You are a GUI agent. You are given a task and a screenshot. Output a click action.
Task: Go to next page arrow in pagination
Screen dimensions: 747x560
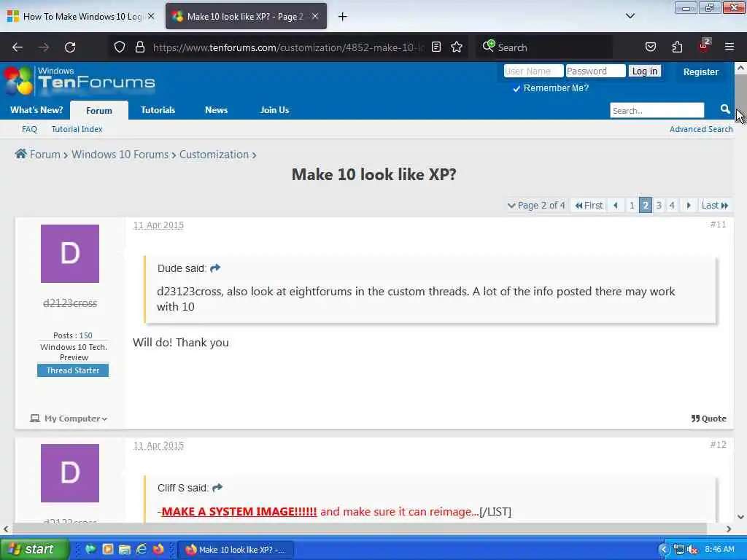689,205
